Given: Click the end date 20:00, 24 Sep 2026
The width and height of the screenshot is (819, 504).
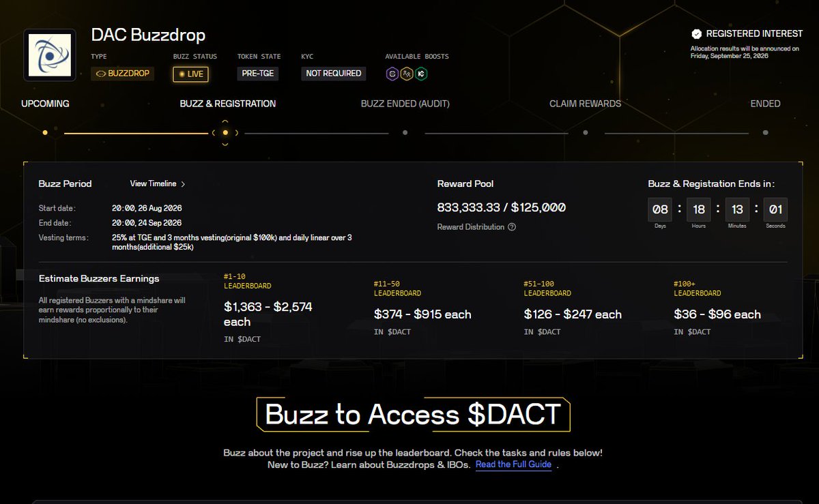Looking at the screenshot, I should click(147, 223).
